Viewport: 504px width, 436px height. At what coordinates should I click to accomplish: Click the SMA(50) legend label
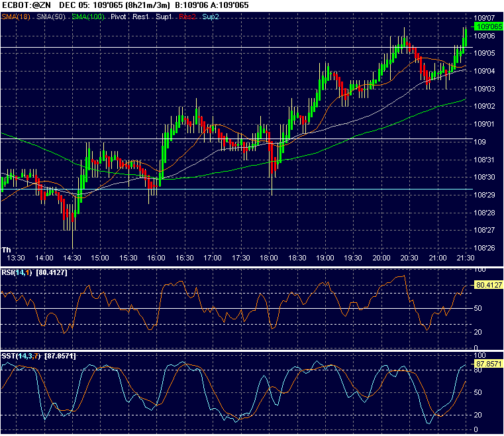tap(51, 17)
